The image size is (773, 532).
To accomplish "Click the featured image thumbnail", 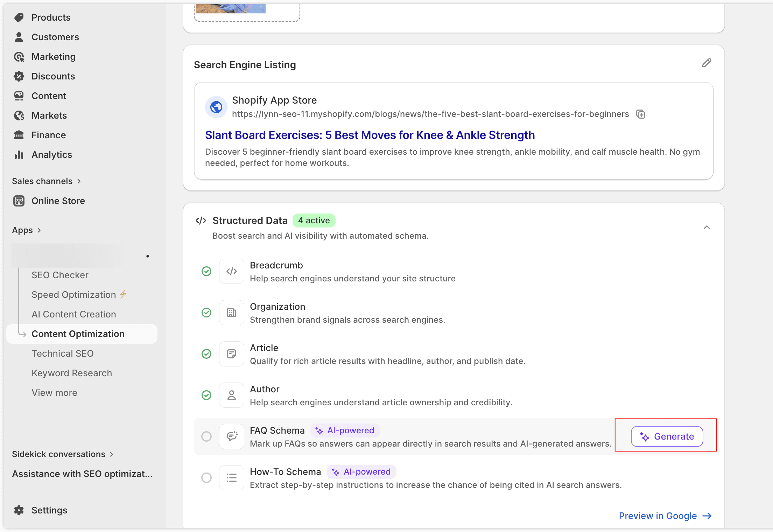I will 231,8.
